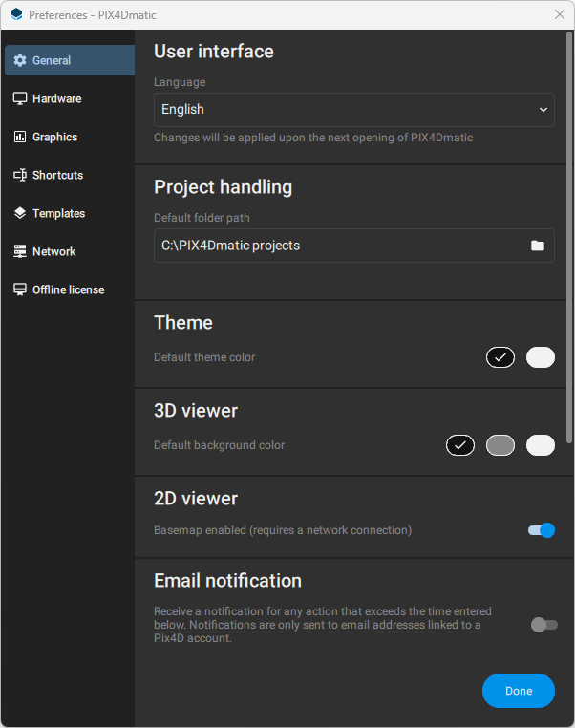Viewport: 575px width, 728px height.
Task: Open the Graphics settings tab
Action: 70,137
